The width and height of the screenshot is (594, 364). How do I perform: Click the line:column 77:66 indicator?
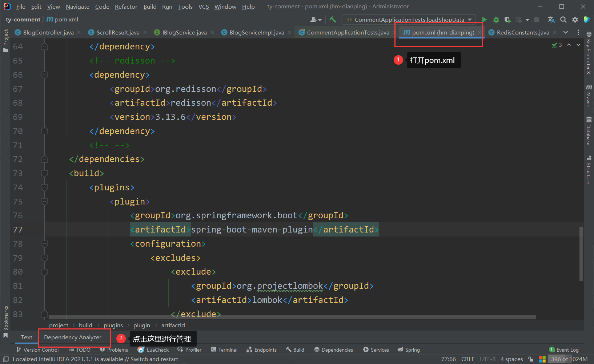pyautogui.click(x=448, y=359)
